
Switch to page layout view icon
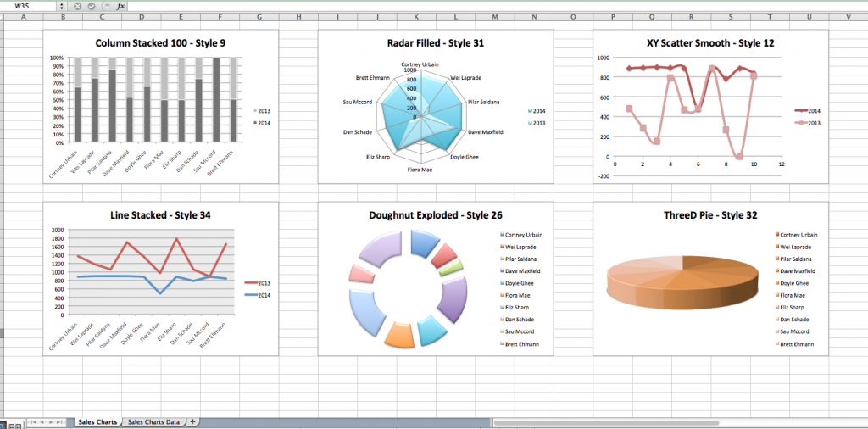coord(16,425)
